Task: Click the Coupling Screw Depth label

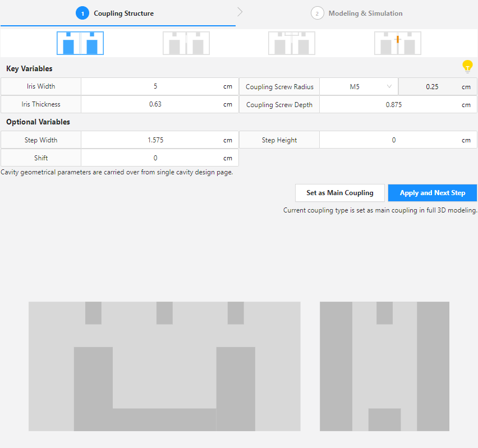Action: point(279,105)
